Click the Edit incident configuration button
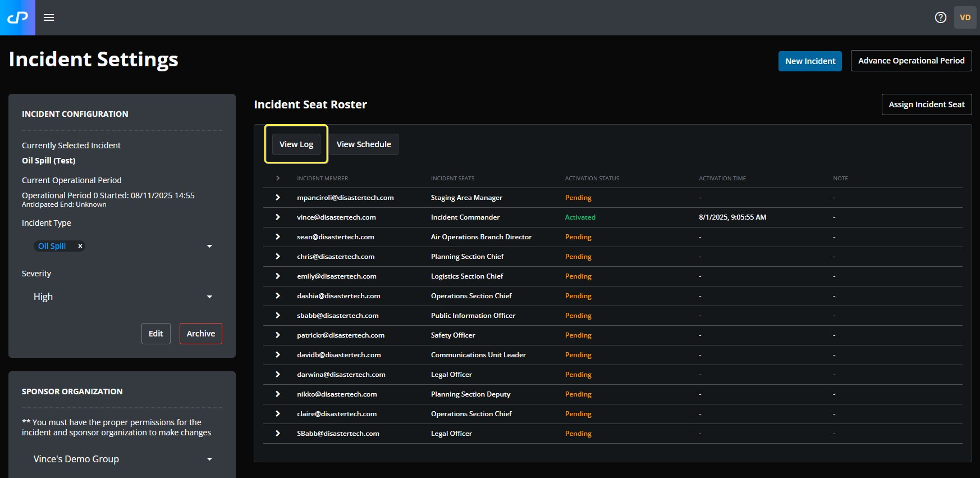The image size is (980, 478). (156, 334)
